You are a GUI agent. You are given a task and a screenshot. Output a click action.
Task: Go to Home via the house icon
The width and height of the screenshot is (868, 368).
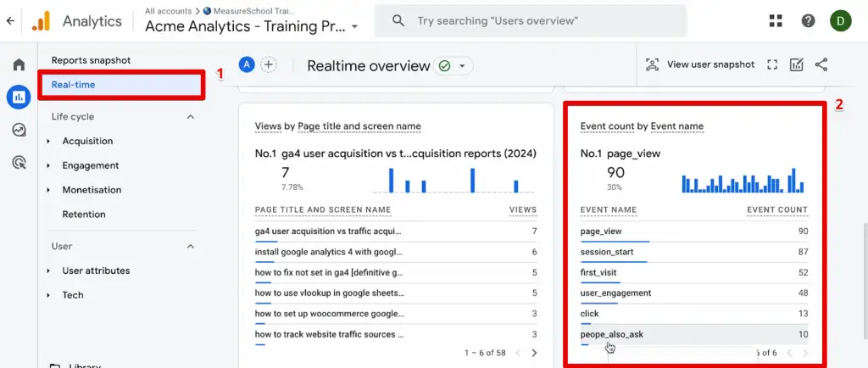tap(19, 64)
